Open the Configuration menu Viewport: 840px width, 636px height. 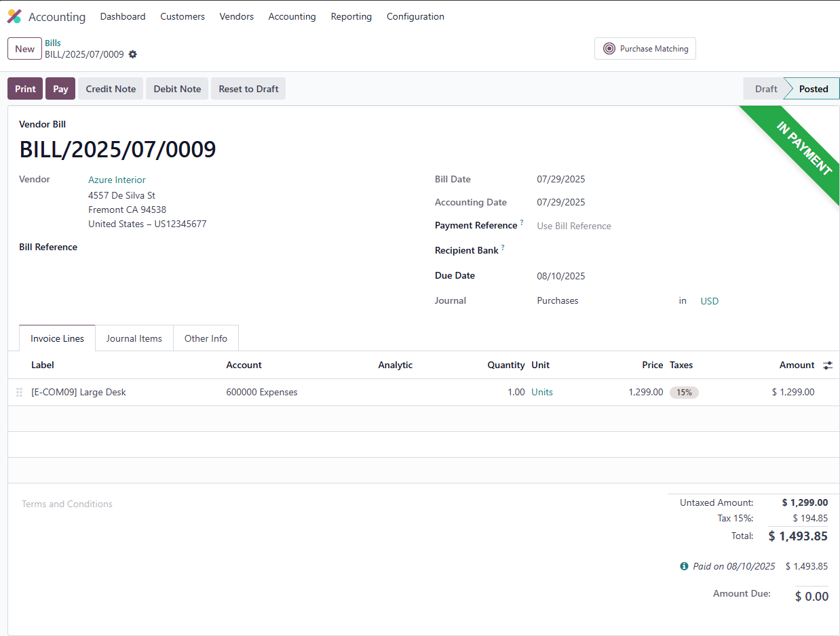(415, 16)
